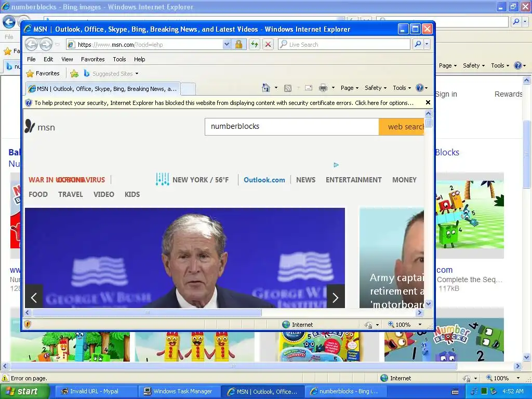Click the Print icon
532x399 pixels.
pyautogui.click(x=323, y=88)
